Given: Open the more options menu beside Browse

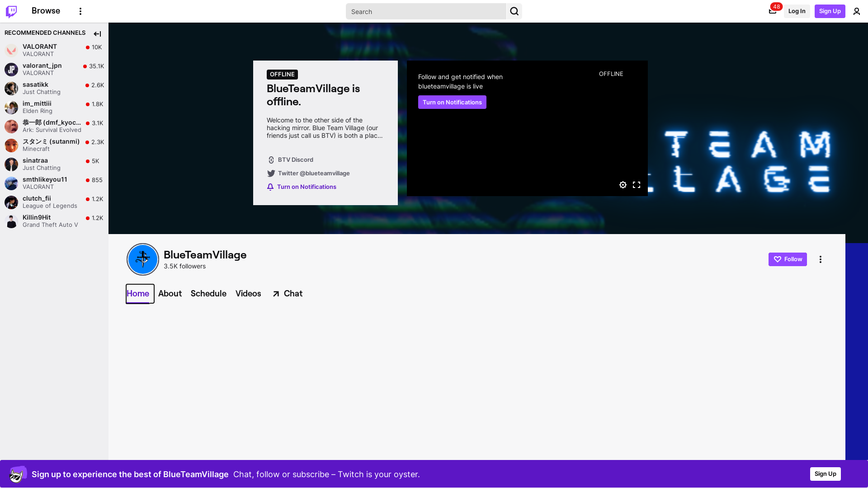Looking at the screenshot, I should click(80, 11).
